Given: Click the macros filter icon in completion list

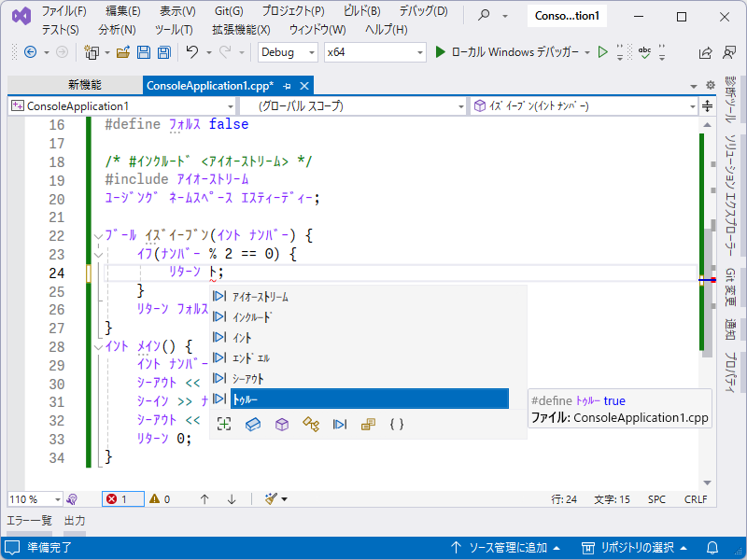Looking at the screenshot, I should [371, 424].
